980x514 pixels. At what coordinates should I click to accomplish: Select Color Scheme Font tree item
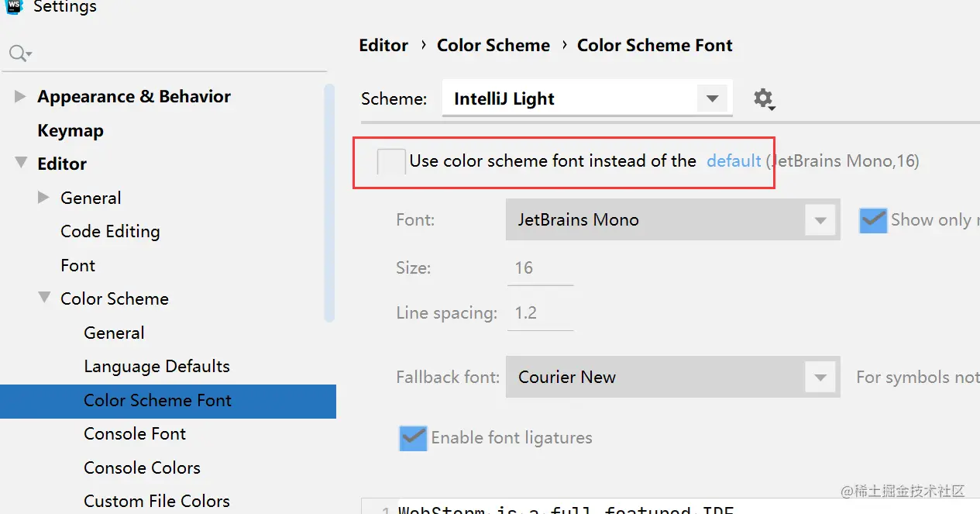tap(168, 401)
